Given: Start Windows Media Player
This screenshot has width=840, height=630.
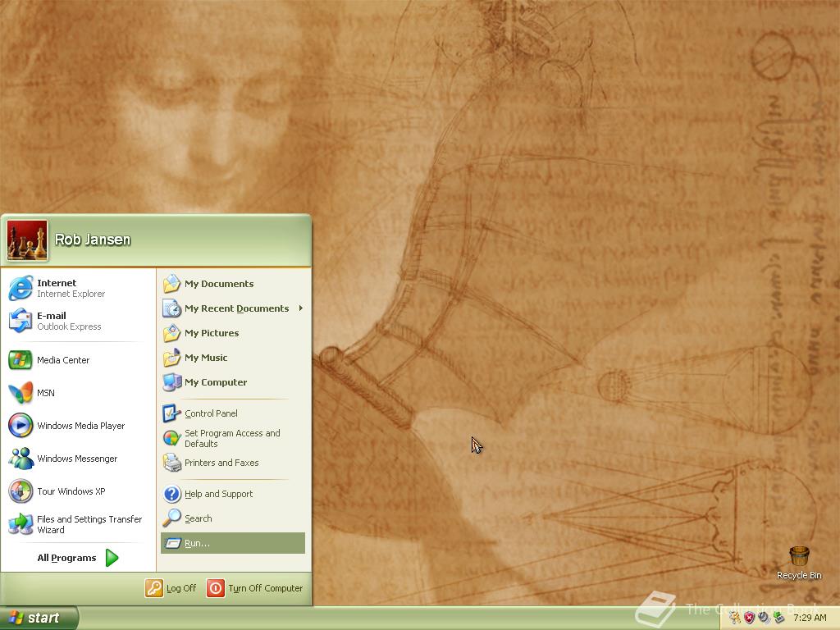Looking at the screenshot, I should (x=78, y=426).
